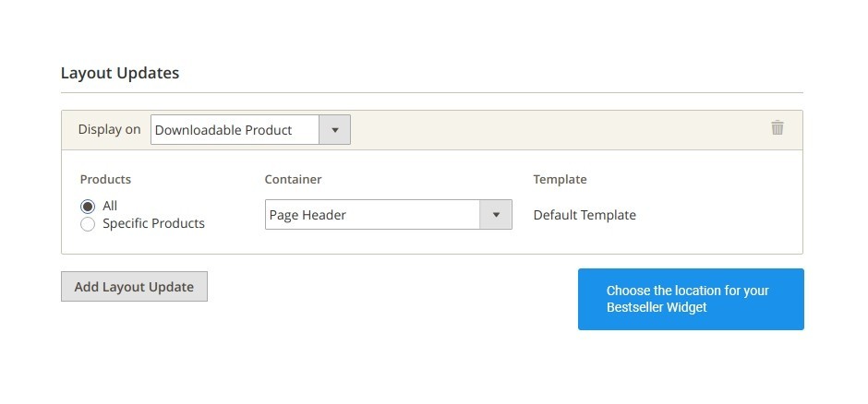Click the blue Bestseller Widget tooltip
The width and height of the screenshot is (868, 404).
(x=691, y=299)
